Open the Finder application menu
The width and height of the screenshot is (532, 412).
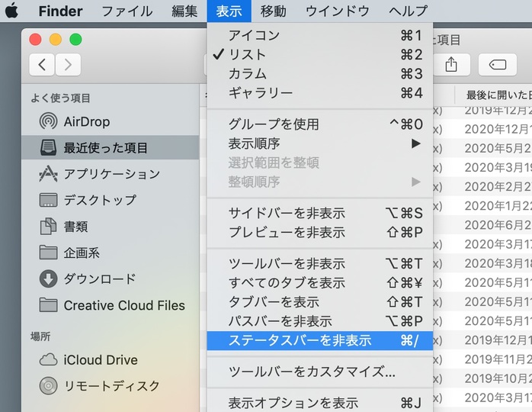(60, 11)
